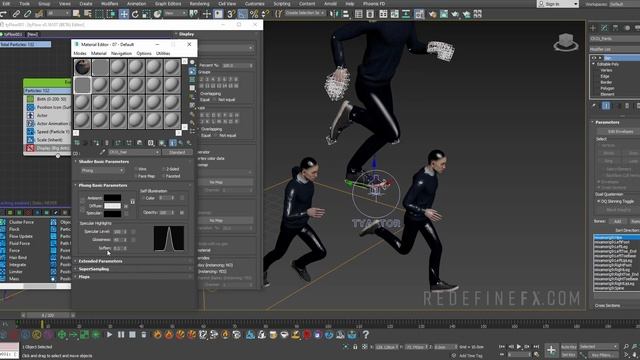The width and height of the screenshot is (640, 360).
Task: Toggle the Wire checkbox
Action: (x=136, y=169)
